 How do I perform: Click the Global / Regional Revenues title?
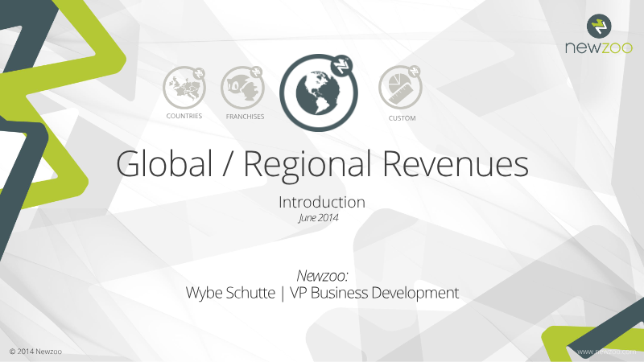click(322, 164)
